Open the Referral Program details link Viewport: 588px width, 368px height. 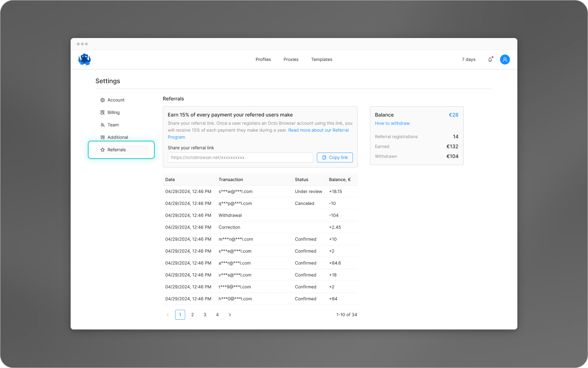point(318,130)
